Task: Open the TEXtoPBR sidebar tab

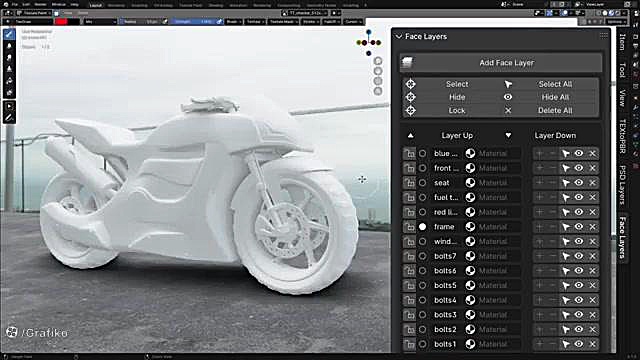Action: pos(622,136)
